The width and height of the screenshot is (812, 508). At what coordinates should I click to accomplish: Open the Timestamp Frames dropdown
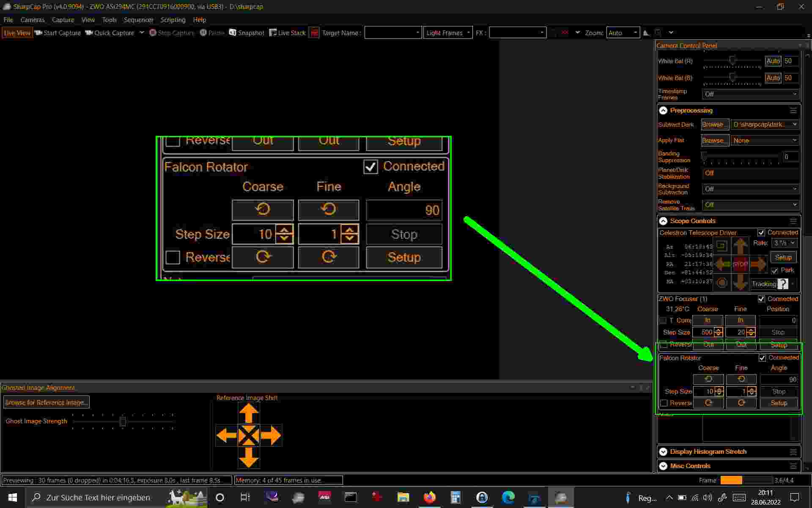pyautogui.click(x=750, y=94)
